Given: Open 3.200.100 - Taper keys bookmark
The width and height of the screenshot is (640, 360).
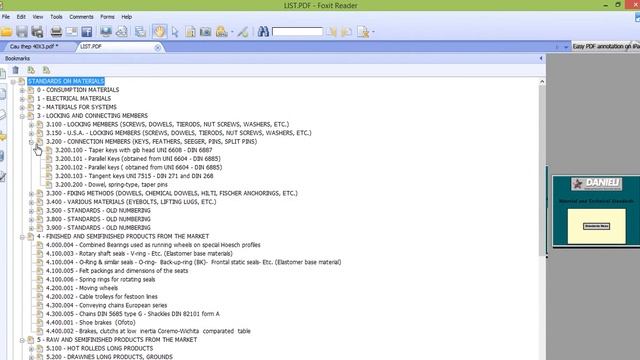Looking at the screenshot, I should (133, 150).
